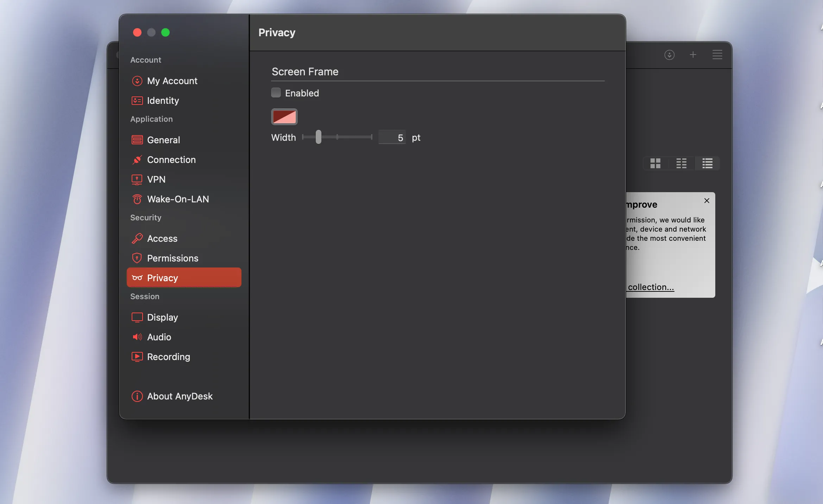Click the plus new tab button
823x504 pixels.
tap(693, 55)
